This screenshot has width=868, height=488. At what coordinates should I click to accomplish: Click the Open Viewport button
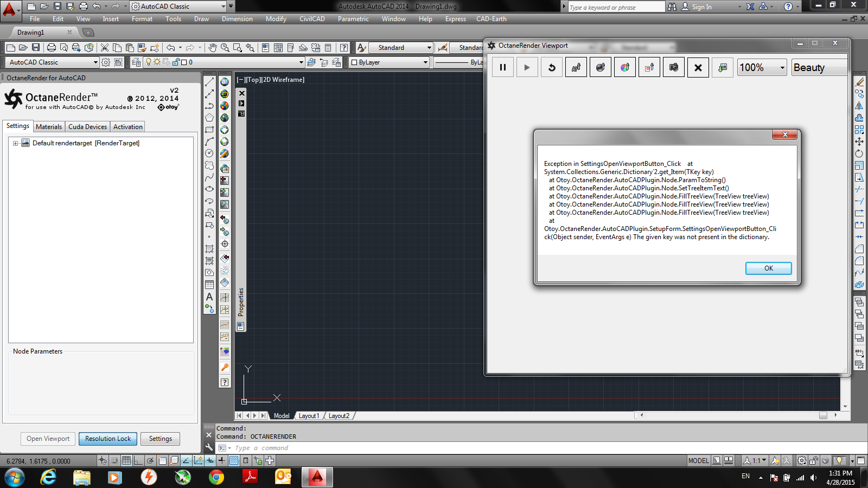point(48,439)
